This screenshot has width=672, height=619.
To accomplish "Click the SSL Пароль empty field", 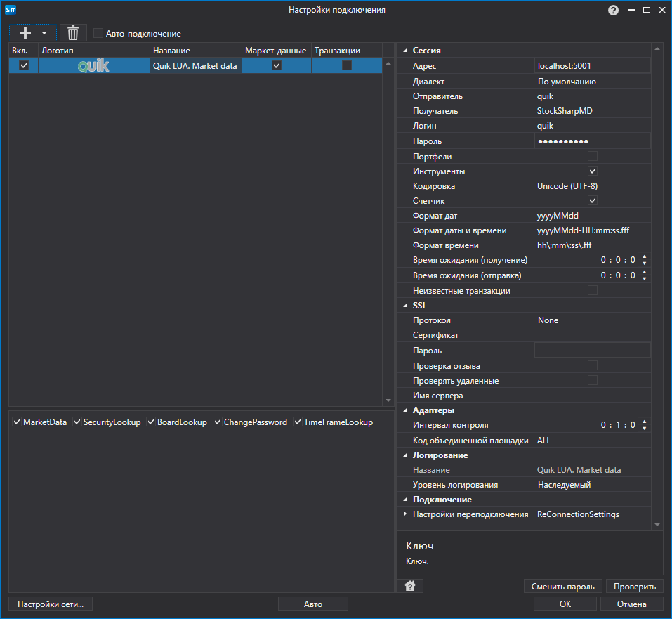I will [x=592, y=350].
